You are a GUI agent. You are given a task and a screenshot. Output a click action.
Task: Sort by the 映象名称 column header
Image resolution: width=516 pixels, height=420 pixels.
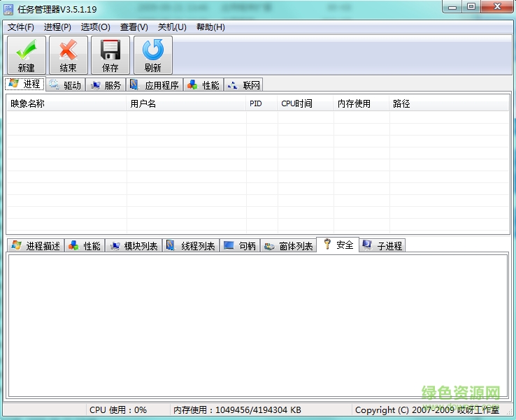coord(66,103)
